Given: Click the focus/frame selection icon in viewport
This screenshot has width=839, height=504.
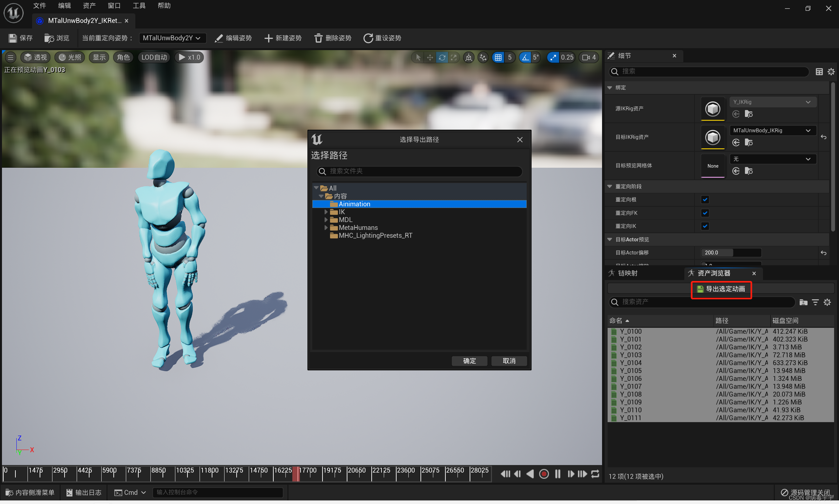Looking at the screenshot, I should [x=468, y=57].
